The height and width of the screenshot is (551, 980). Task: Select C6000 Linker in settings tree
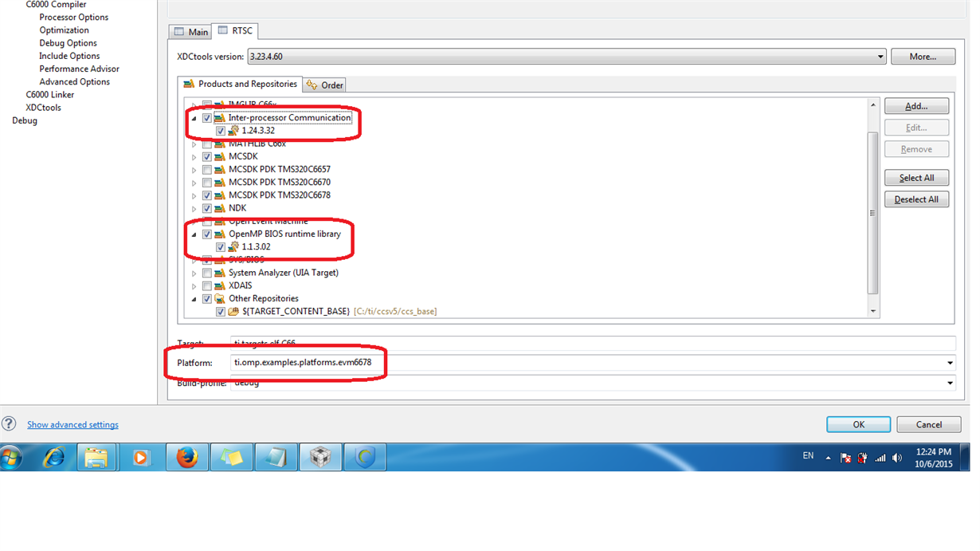[x=50, y=94]
